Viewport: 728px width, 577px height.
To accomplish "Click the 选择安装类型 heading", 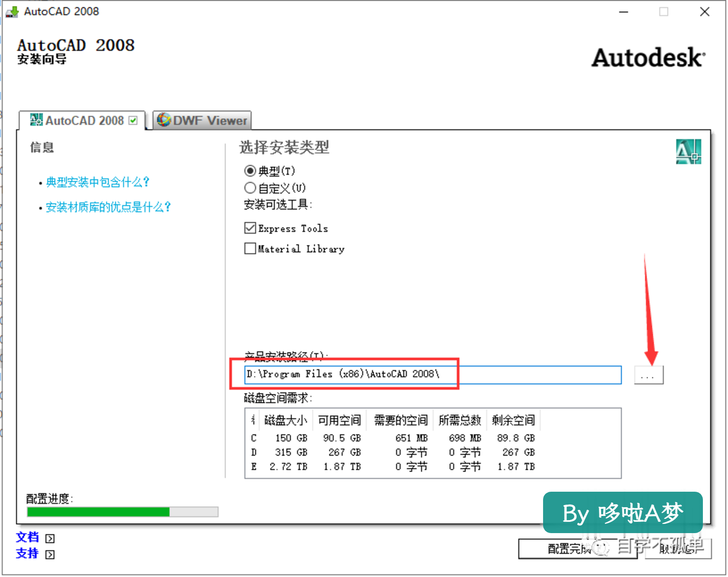I will 284,148.
